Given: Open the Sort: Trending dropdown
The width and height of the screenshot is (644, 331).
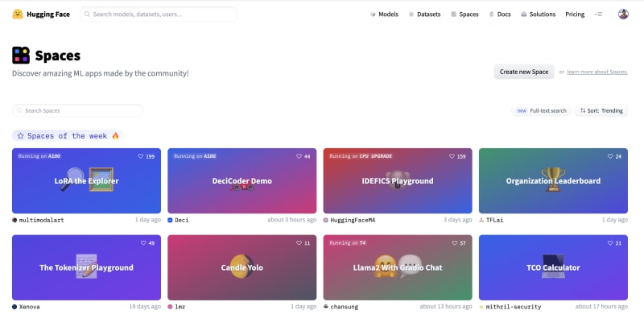Looking at the screenshot, I should (601, 110).
